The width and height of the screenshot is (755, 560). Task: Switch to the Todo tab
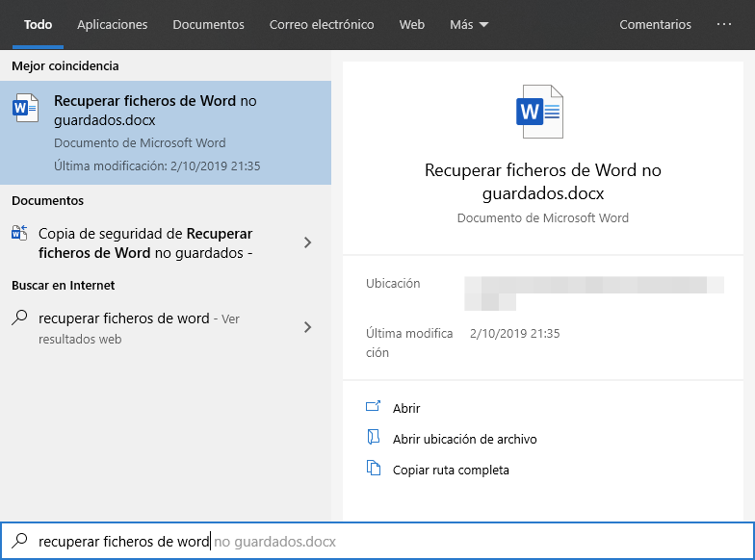39,25
